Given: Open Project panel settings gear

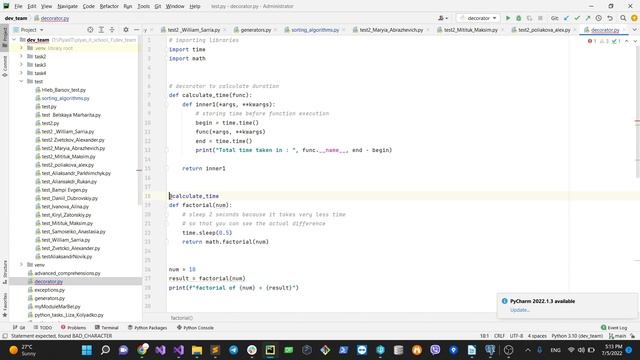Looking at the screenshot, I should point(126,30).
